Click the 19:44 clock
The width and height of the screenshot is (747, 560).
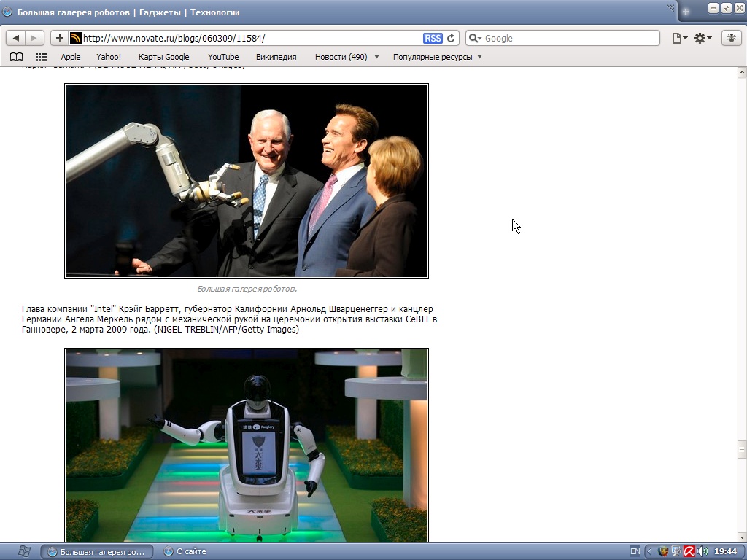tap(726, 551)
